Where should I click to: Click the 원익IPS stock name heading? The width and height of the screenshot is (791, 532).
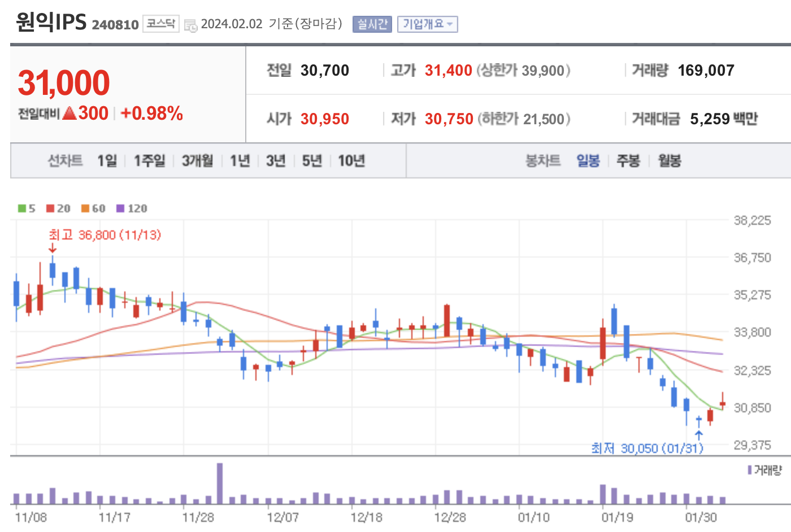[51, 21]
